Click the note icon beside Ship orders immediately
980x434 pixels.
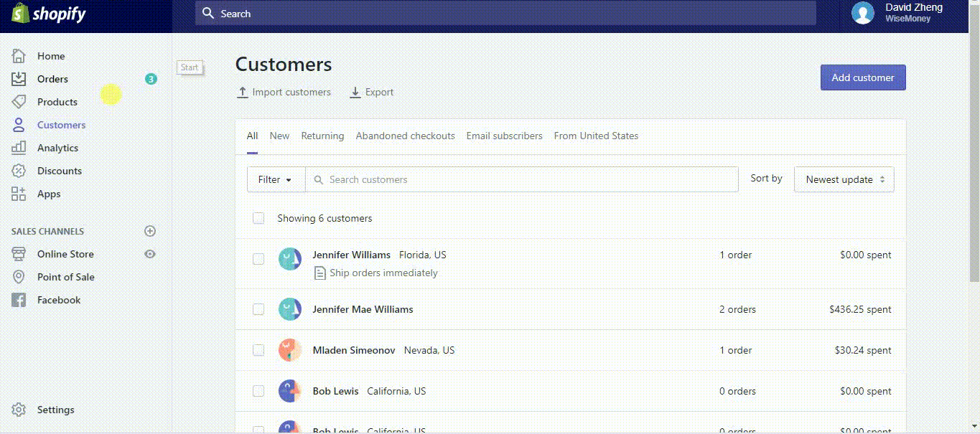coord(319,273)
